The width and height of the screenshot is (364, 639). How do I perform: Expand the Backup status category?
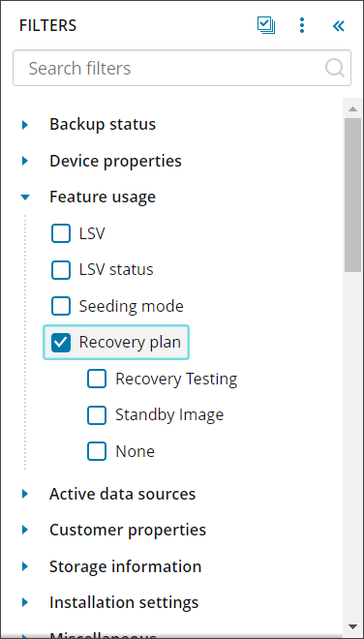click(25, 124)
